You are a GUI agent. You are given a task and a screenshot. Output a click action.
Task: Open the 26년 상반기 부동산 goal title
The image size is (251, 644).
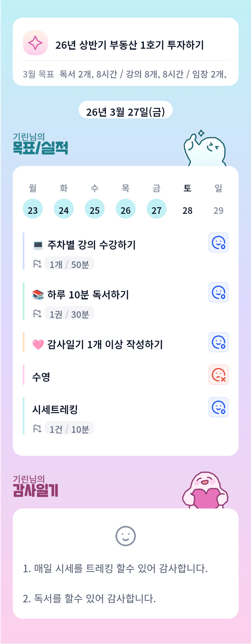click(130, 45)
